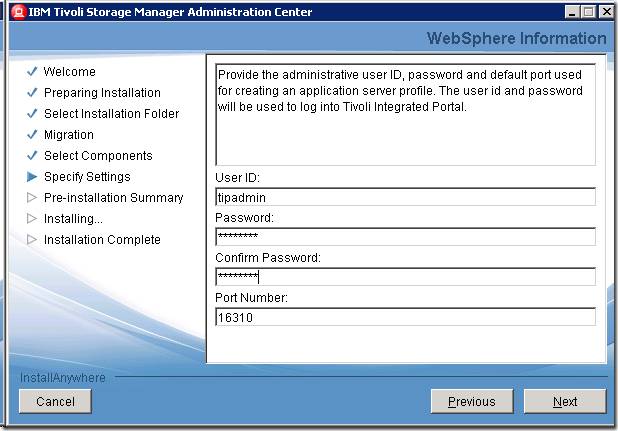
Task: Click the Select Components checkmark icon
Action: tap(32, 156)
